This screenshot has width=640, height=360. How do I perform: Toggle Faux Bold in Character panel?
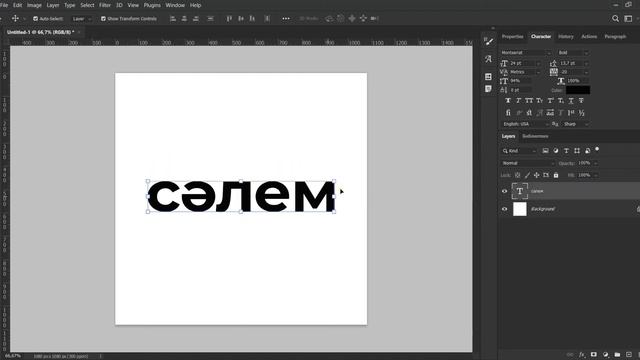click(x=508, y=100)
